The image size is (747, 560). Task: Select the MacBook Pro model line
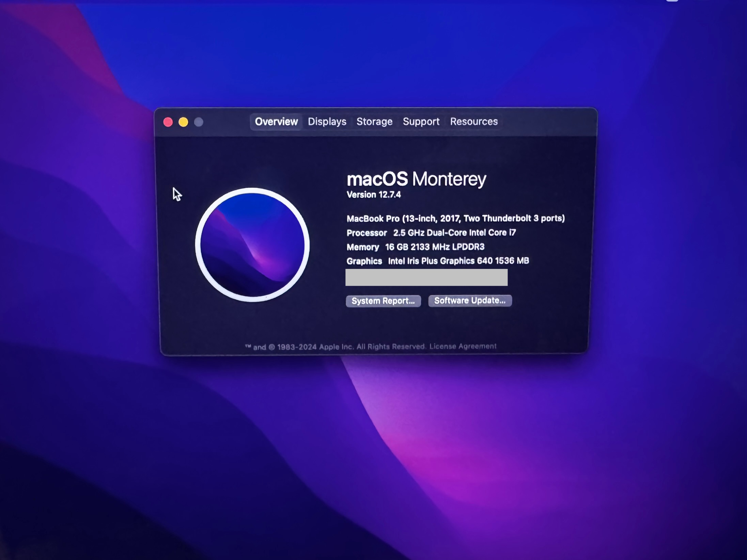tap(455, 218)
